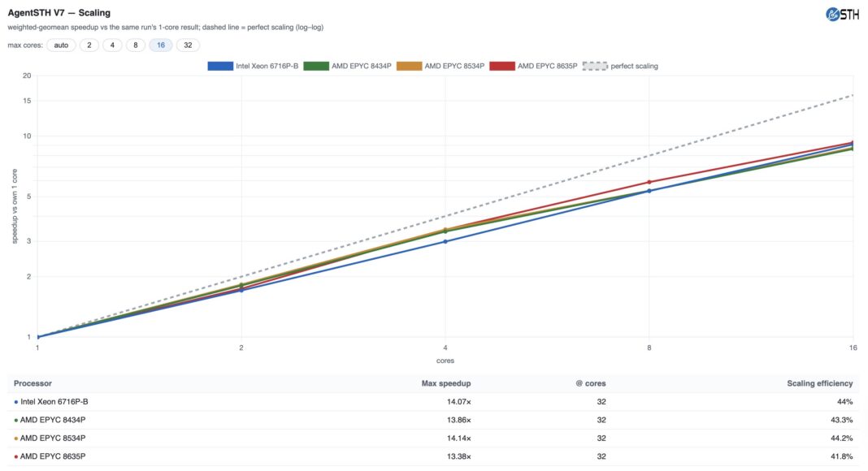Screen dimensions: 868x471
Task: Toggle AMD EPYC 8434P green legend swatch
Action: [x=316, y=66]
